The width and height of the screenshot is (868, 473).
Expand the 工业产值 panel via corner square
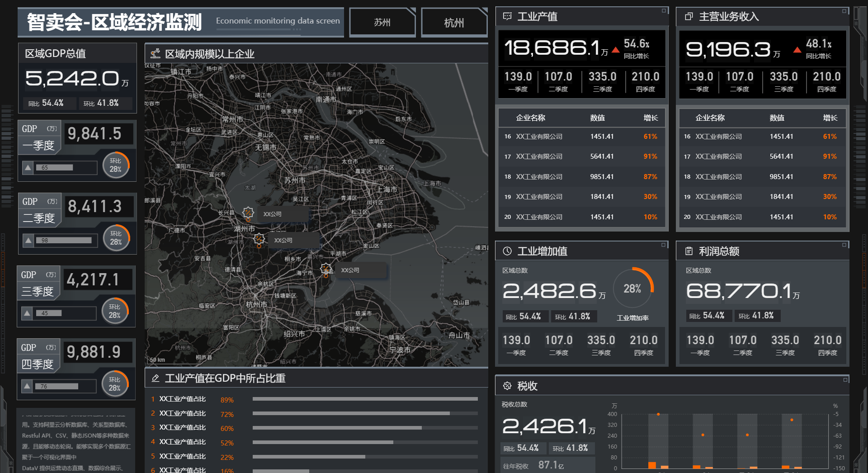664,10
